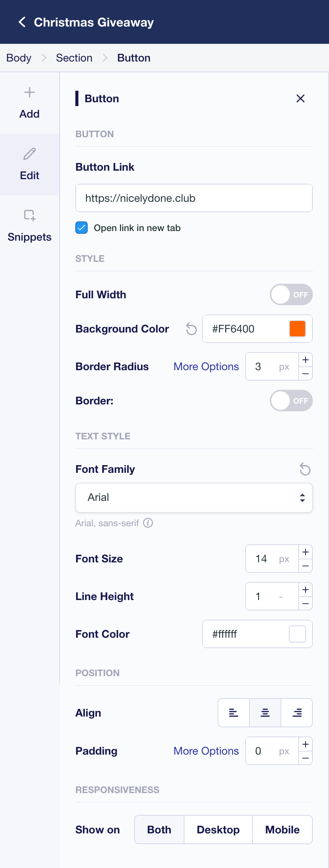Image resolution: width=329 pixels, height=868 pixels.
Task: Uncheck Open link in new tab
Action: tap(81, 228)
